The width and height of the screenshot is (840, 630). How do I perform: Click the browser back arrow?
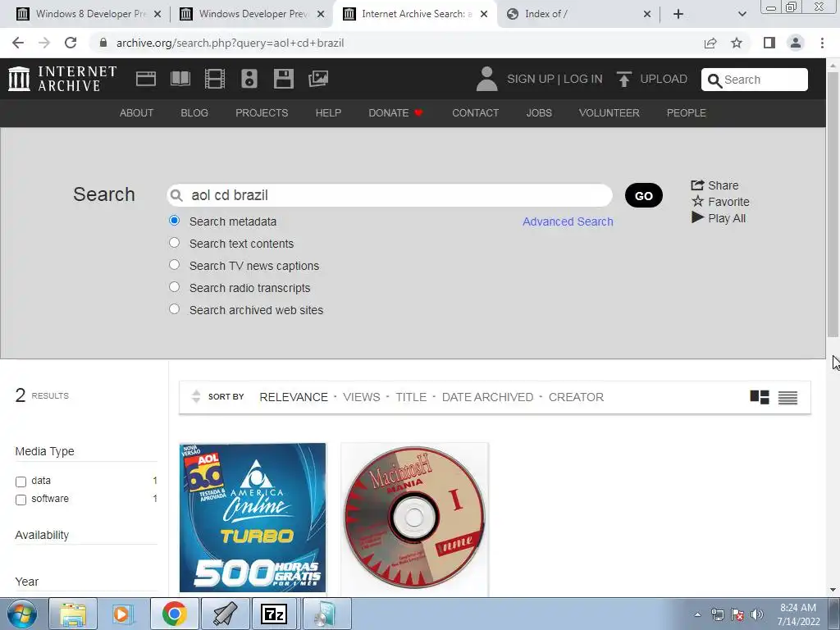click(x=18, y=43)
